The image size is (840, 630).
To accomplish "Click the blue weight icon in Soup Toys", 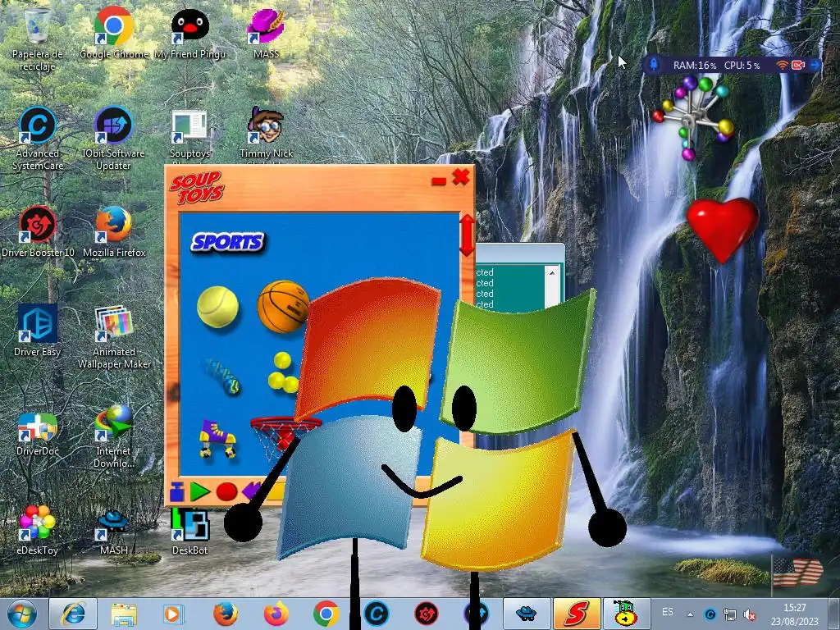I will tap(177, 491).
